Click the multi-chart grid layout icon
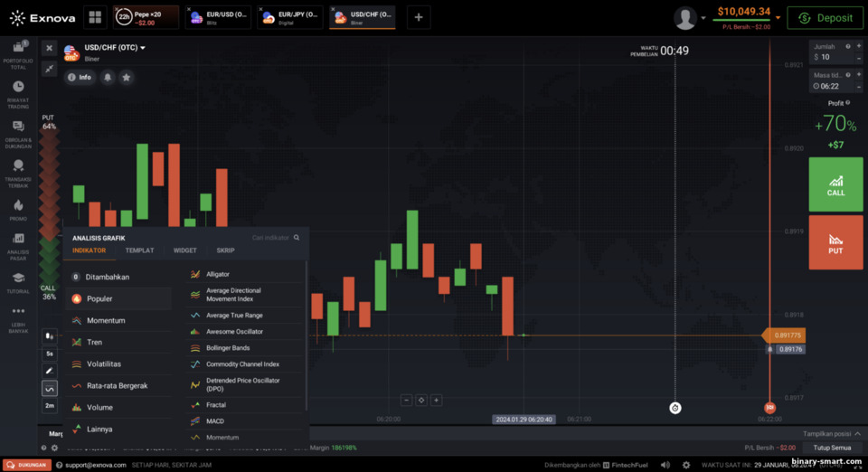This screenshot has height=472, width=868. coord(95,18)
